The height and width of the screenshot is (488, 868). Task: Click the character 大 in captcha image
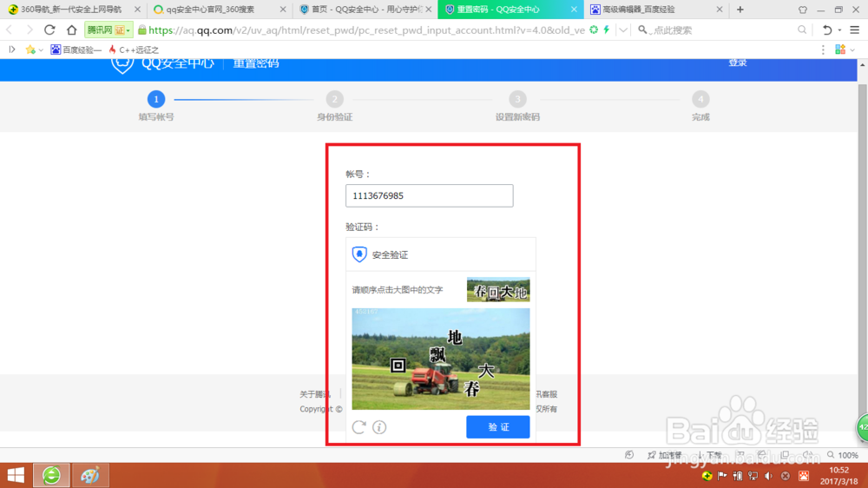point(485,369)
